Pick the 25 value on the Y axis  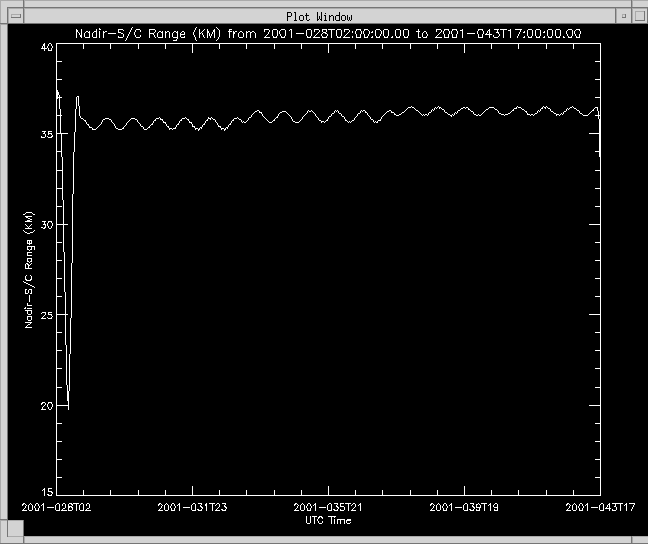46,315
